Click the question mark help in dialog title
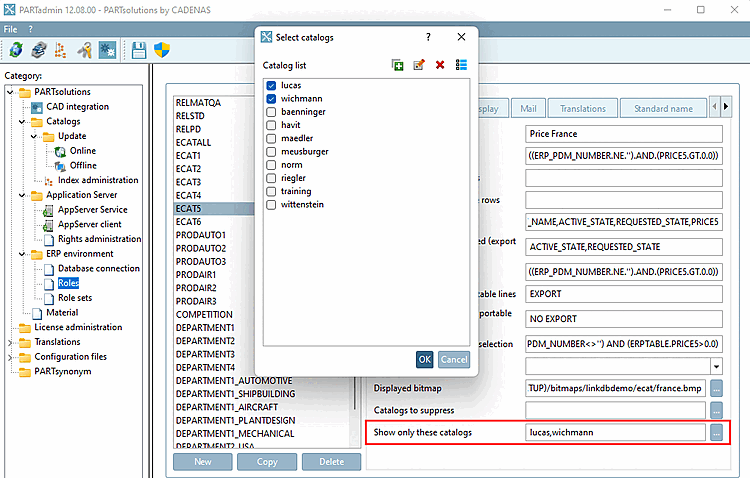The image size is (750, 478). click(x=428, y=37)
